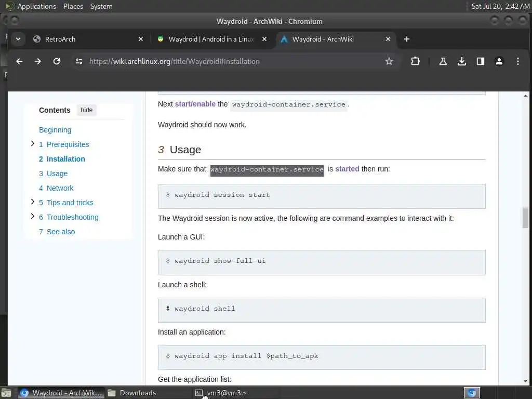Open Chromium three-dot menu

[x=518, y=61]
